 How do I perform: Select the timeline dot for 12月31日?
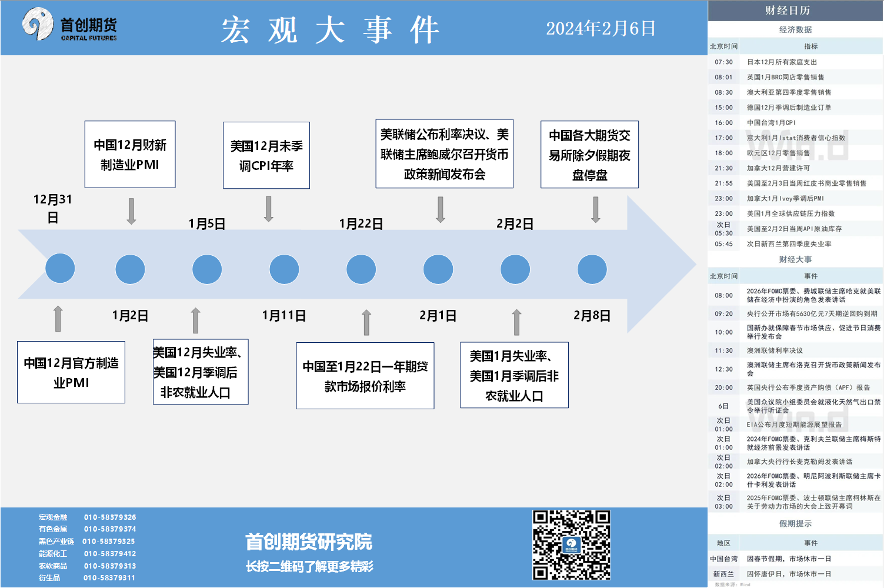60,269
